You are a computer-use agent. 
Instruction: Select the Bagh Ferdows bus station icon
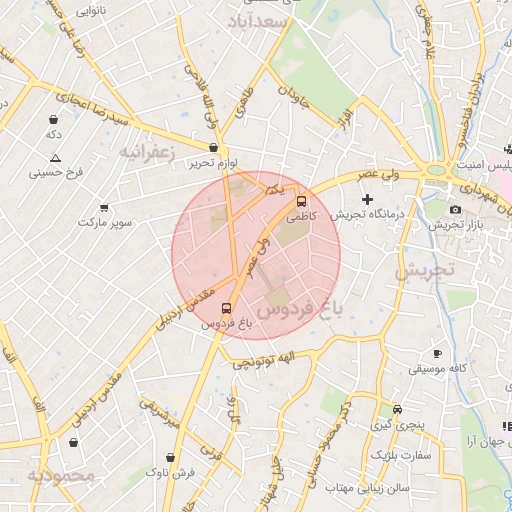tap(226, 308)
